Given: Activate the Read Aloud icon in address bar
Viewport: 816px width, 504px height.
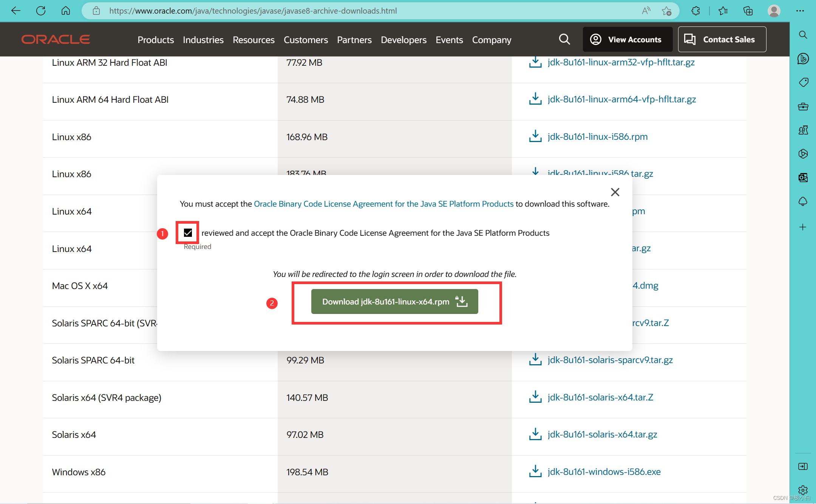Looking at the screenshot, I should 646,11.
